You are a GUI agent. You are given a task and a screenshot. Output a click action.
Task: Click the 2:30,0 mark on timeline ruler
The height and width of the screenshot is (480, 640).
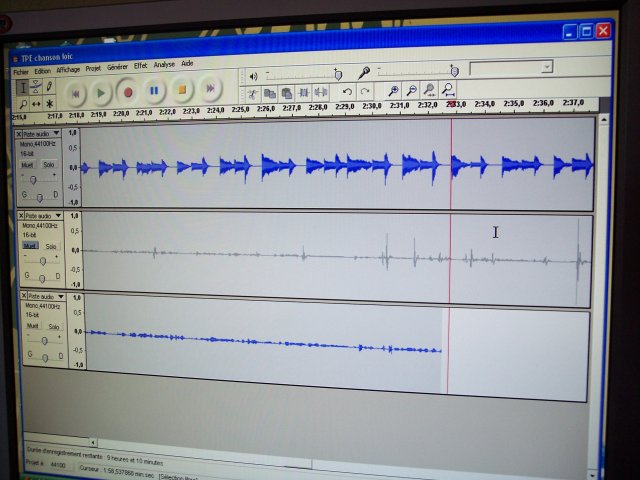point(371,105)
